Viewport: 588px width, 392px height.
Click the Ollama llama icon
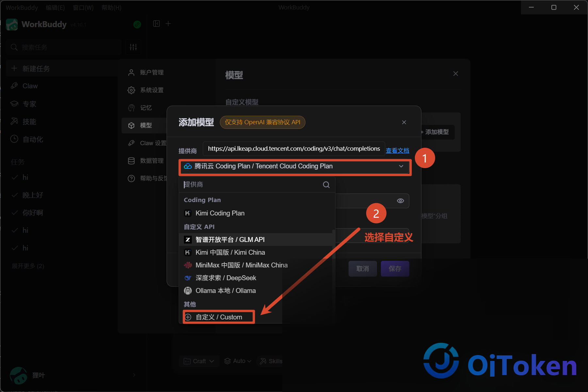point(188,291)
